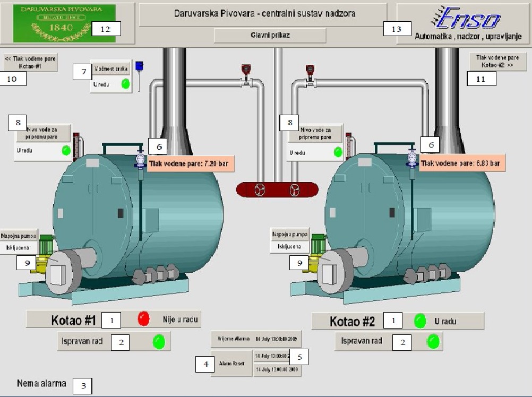
Task: Click green feed pump motor of Kotao #2
Action: pos(319,245)
